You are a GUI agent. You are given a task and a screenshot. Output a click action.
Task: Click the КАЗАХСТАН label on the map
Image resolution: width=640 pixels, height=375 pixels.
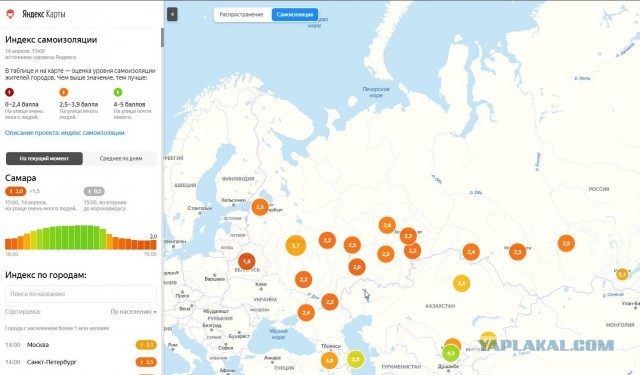coord(440,306)
